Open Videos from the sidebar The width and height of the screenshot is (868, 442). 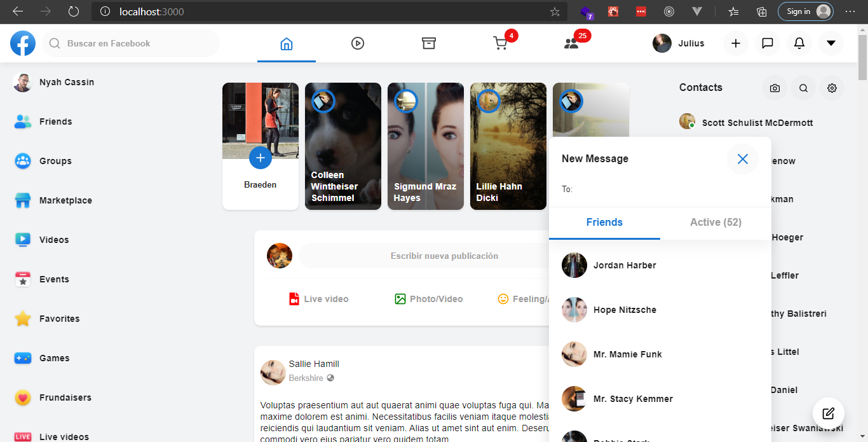[42, 240]
